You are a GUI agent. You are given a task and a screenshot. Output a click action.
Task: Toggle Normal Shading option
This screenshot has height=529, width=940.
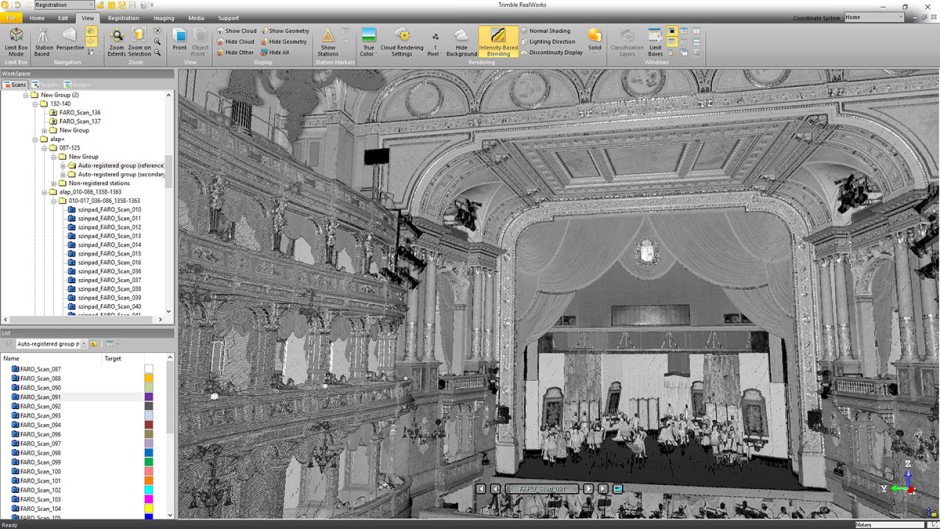(549, 31)
